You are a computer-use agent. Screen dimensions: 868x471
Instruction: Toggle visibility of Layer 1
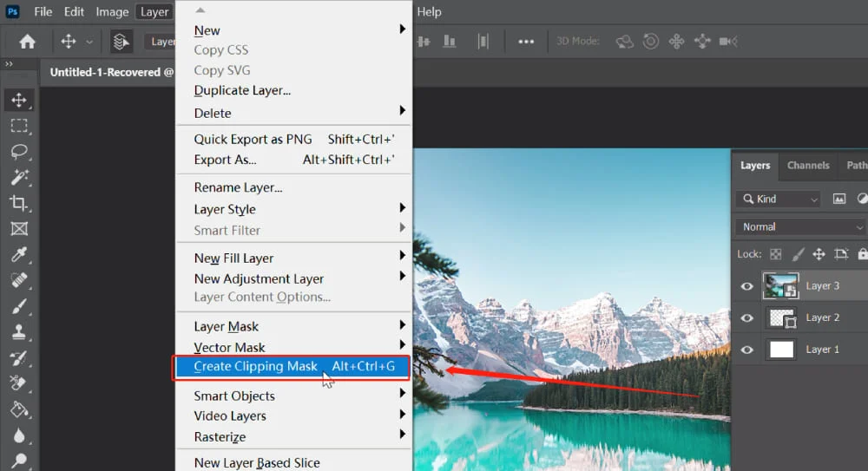pyautogui.click(x=746, y=350)
